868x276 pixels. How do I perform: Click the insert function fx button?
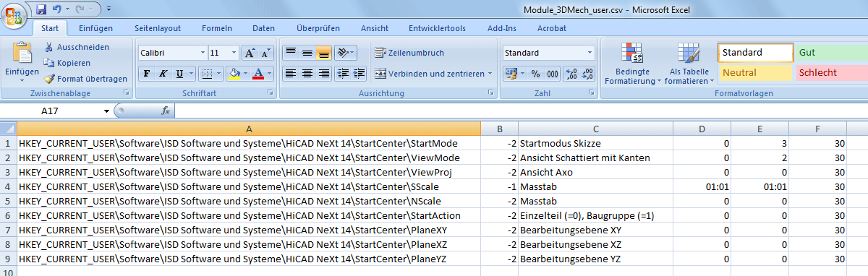point(166,111)
